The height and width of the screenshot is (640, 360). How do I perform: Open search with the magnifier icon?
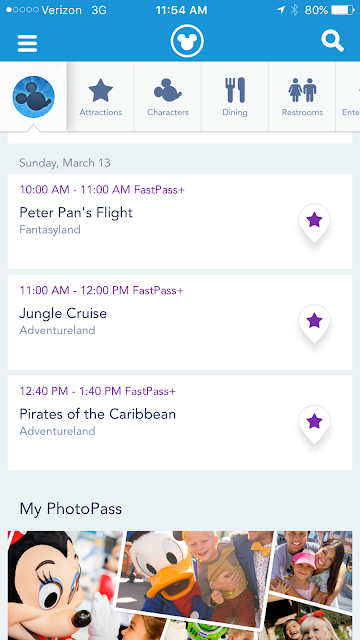333,41
